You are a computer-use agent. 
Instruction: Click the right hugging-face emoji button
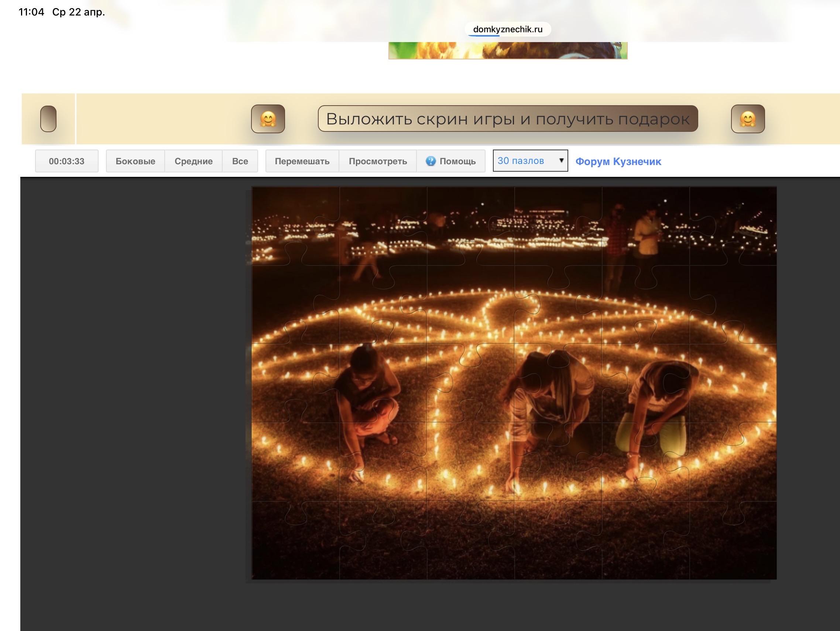(x=747, y=119)
